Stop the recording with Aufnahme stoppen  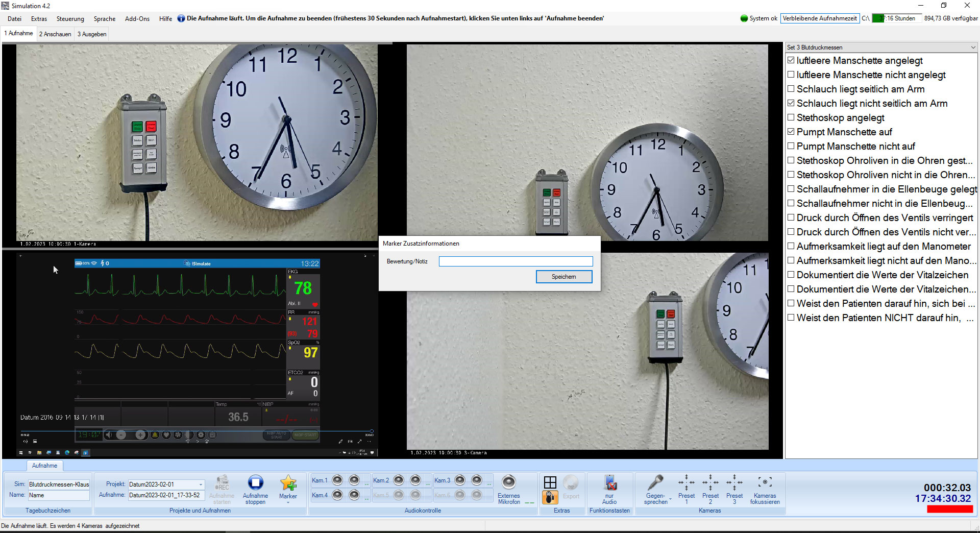tap(255, 489)
